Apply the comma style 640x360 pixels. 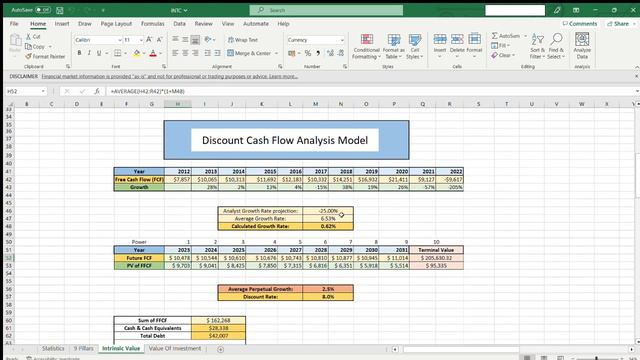coord(318,53)
